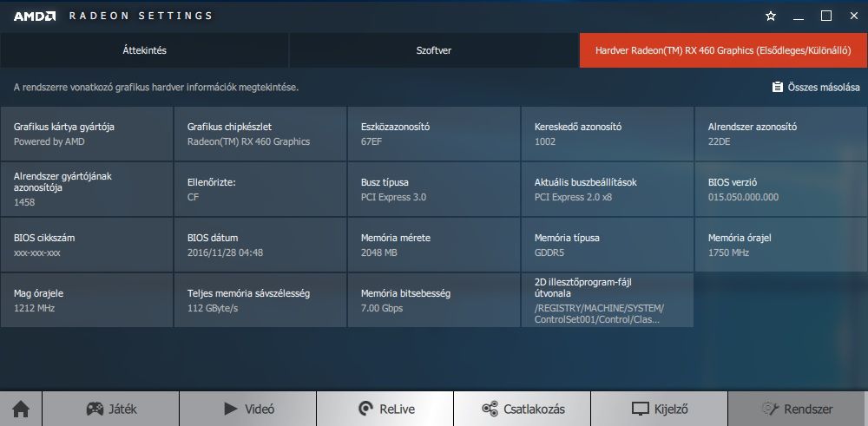The image size is (868, 426).
Task: Click the value 015.050.000.000
Action: point(744,197)
